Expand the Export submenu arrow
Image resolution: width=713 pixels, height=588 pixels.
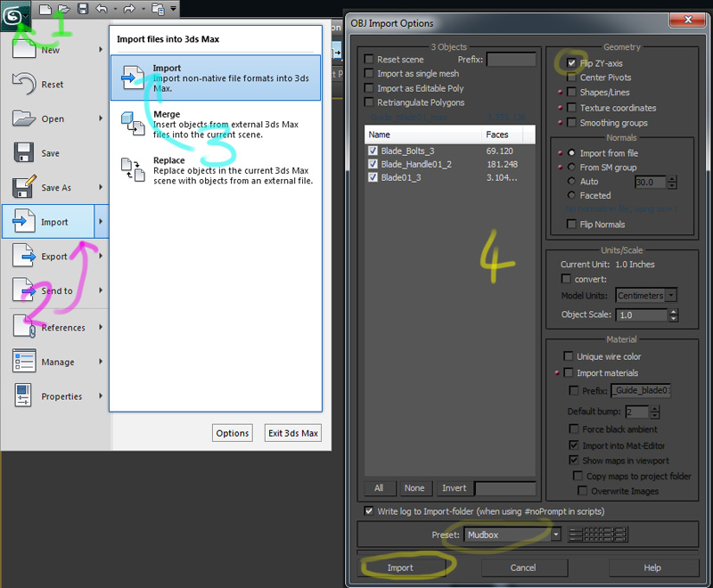[x=101, y=256]
